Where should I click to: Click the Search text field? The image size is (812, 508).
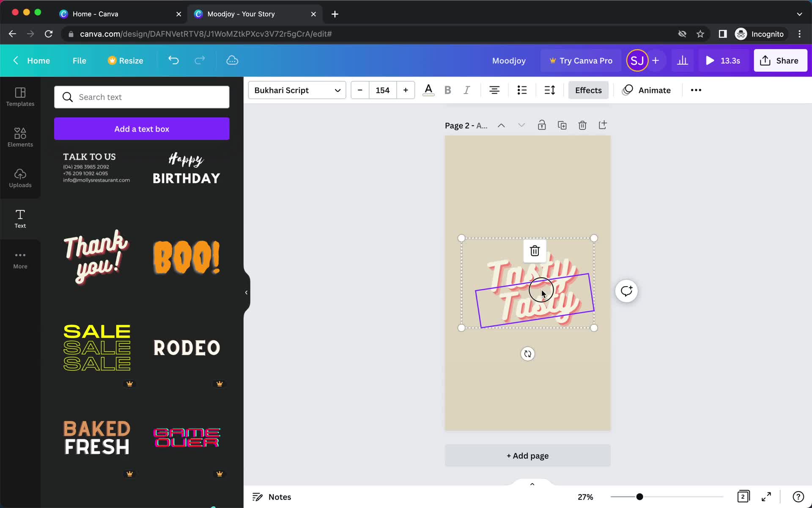click(x=142, y=97)
